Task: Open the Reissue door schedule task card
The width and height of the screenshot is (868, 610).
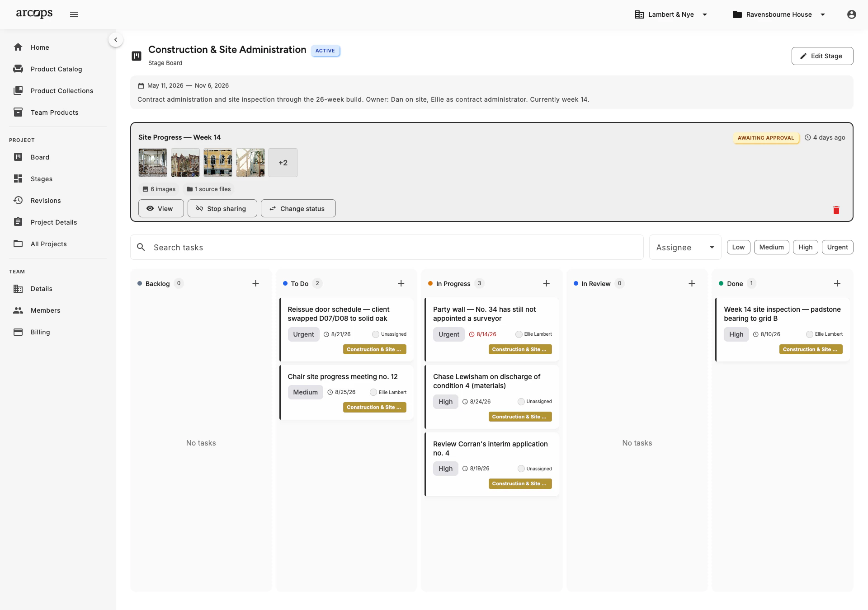Action: point(346,329)
